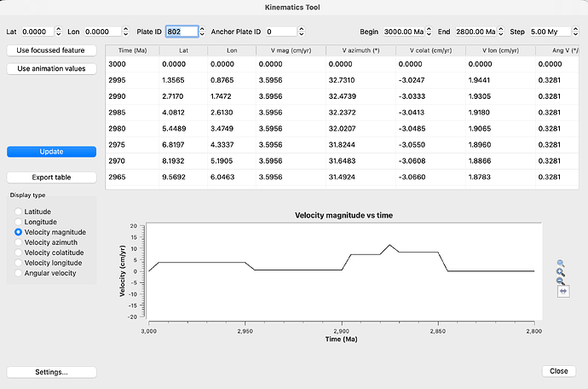Click the Lat cell 1.3565
The image size is (588, 389).
[x=183, y=80]
